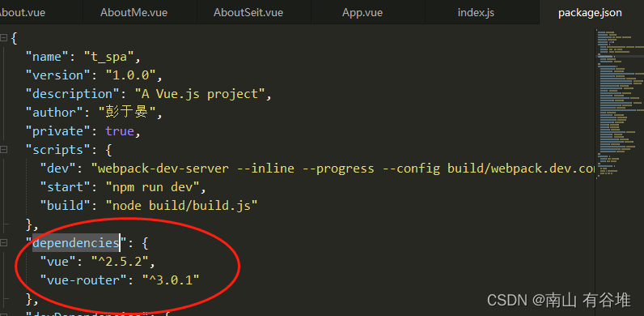Click the "node build/build.js" value
This screenshot has height=316, width=644.
click(x=182, y=205)
